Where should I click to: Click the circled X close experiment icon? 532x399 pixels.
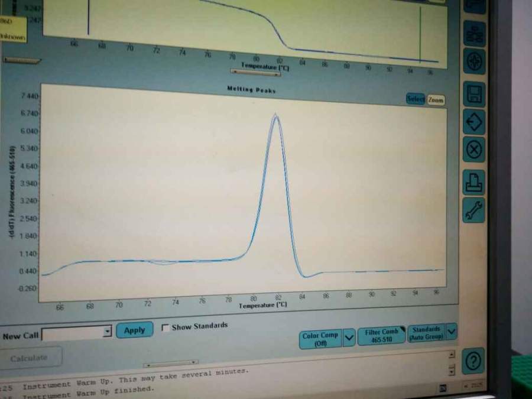[x=474, y=150]
